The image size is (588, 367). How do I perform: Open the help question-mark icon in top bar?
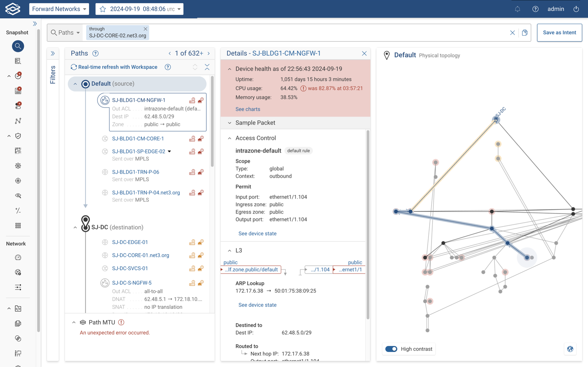pos(535,9)
